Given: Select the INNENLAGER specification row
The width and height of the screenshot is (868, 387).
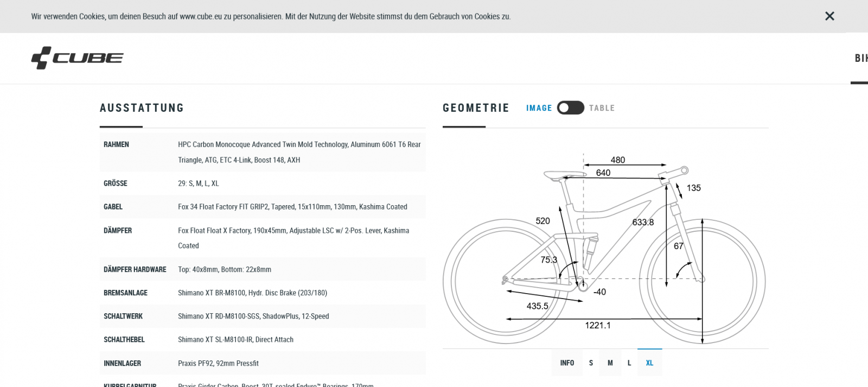Looking at the screenshot, I should (263, 363).
